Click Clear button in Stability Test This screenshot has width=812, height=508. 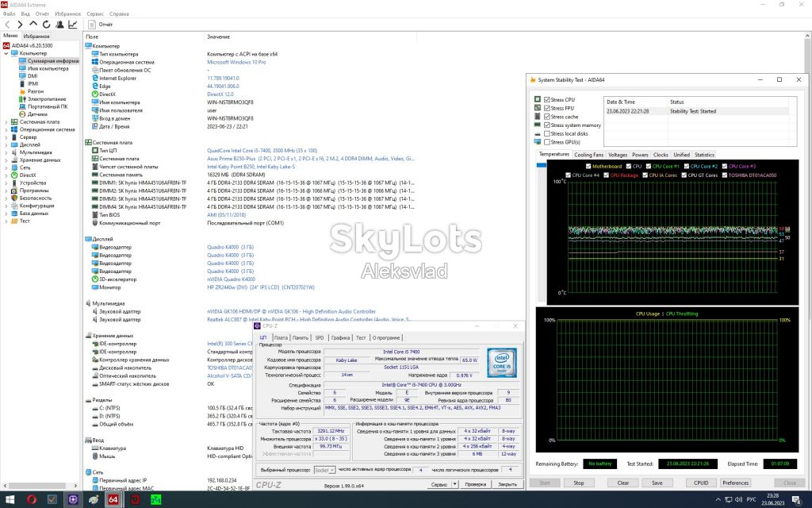pos(623,483)
